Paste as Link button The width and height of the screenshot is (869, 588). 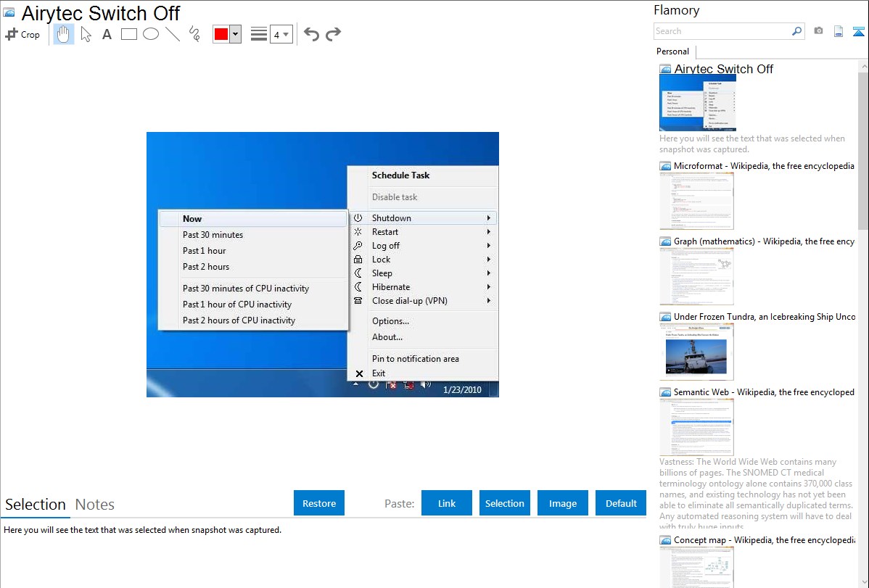(x=447, y=503)
